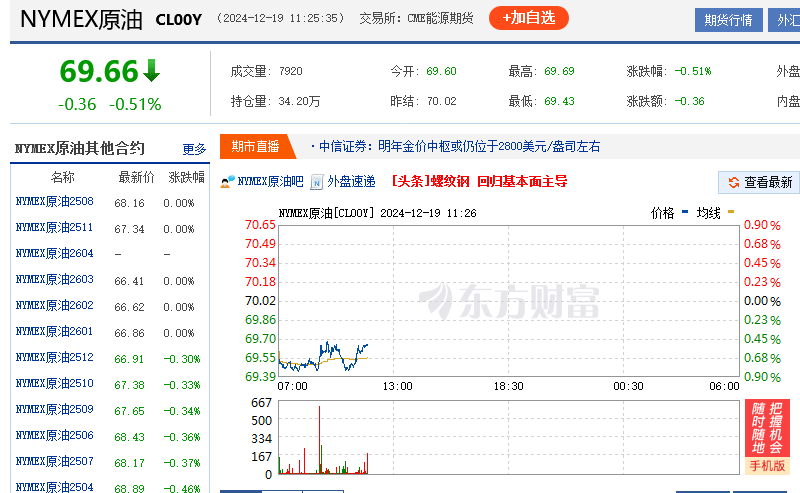Image resolution: width=800 pixels, height=493 pixels.
Task: Click the 昨结 value 70.02
Action: click(x=441, y=102)
